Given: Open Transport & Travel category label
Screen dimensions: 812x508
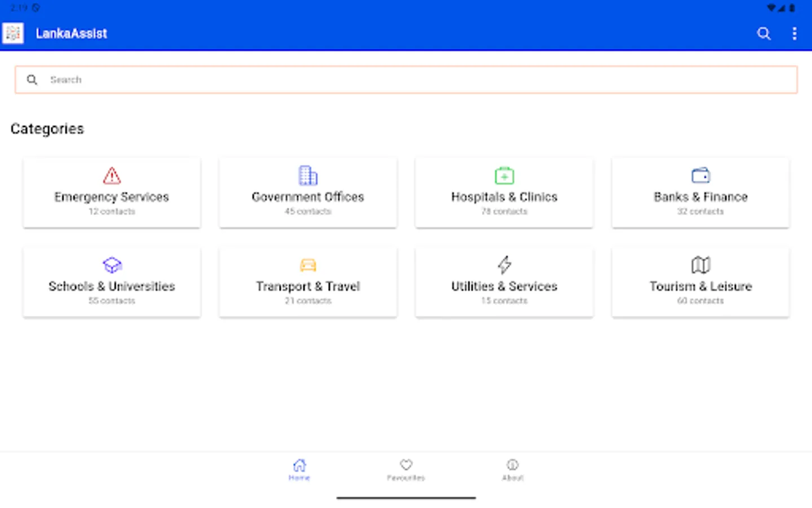Looking at the screenshot, I should 308,286.
